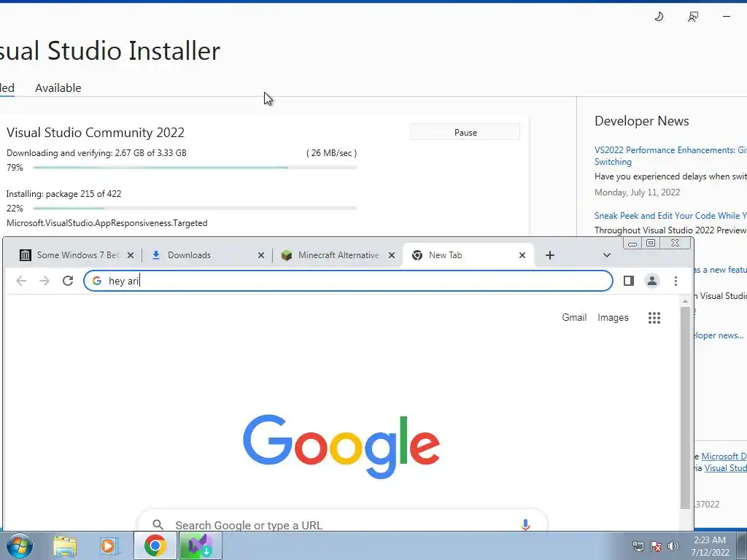Close the New Tab tab
Viewport: 747px width, 560px height.
522,255
